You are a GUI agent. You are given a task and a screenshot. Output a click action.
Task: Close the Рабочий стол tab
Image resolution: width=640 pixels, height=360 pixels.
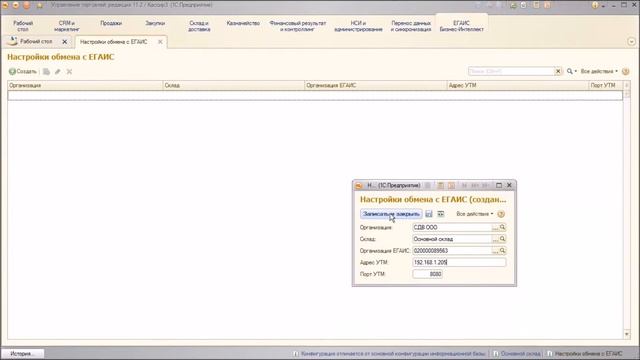pyautogui.click(x=64, y=42)
